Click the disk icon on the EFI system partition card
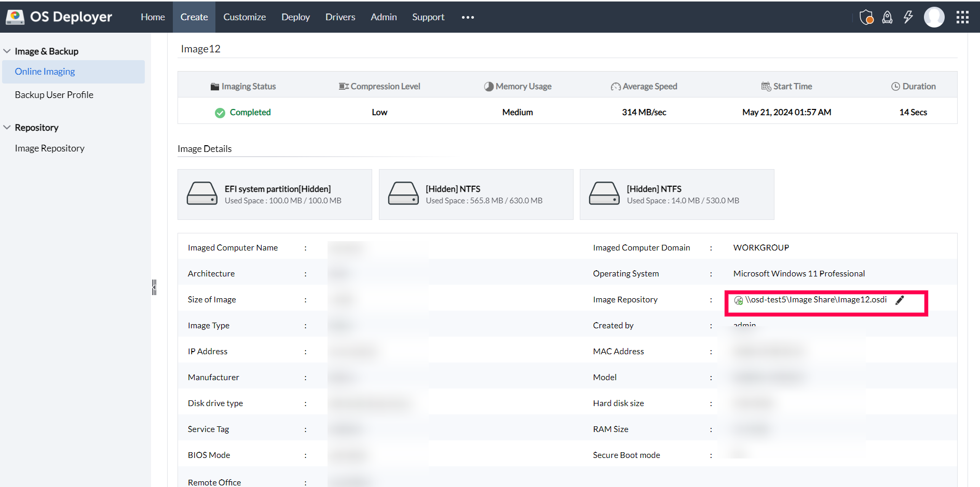Screen dimensions: 980x487 (x=201, y=193)
